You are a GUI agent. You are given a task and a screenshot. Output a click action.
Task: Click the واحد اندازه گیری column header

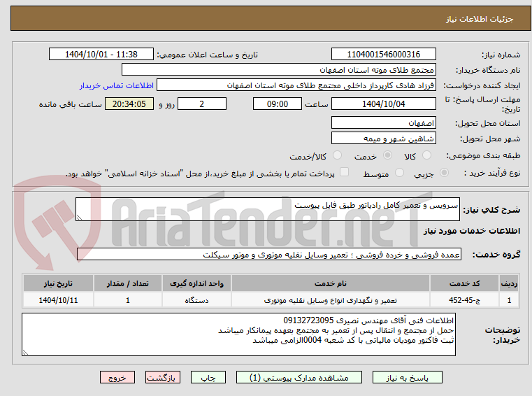(196, 283)
